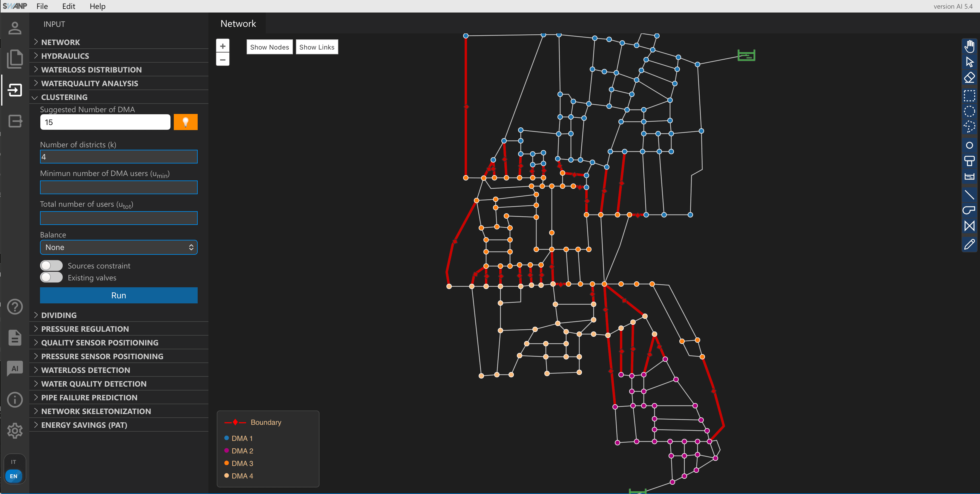Select the pump tool
The height and width of the screenshot is (494, 980).
click(969, 210)
